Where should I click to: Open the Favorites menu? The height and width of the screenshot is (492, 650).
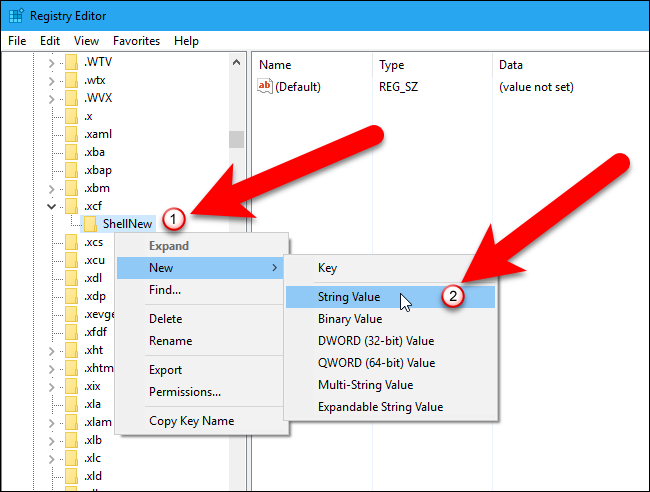pos(135,41)
